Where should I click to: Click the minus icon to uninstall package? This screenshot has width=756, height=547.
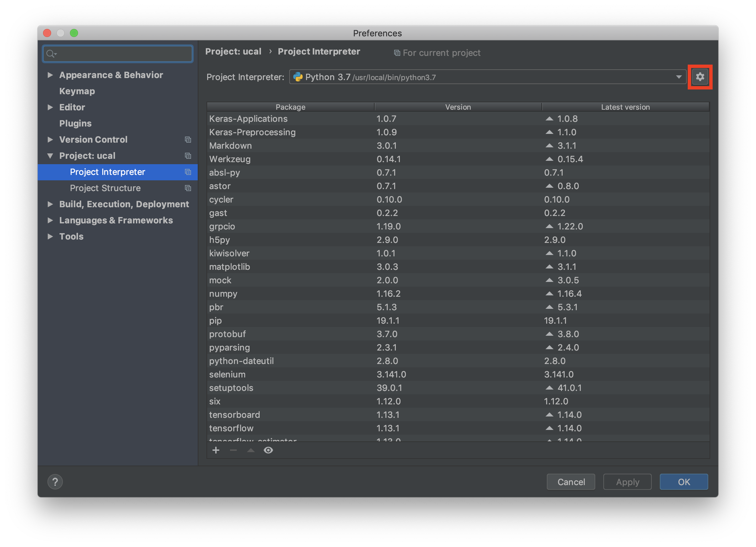[233, 450]
